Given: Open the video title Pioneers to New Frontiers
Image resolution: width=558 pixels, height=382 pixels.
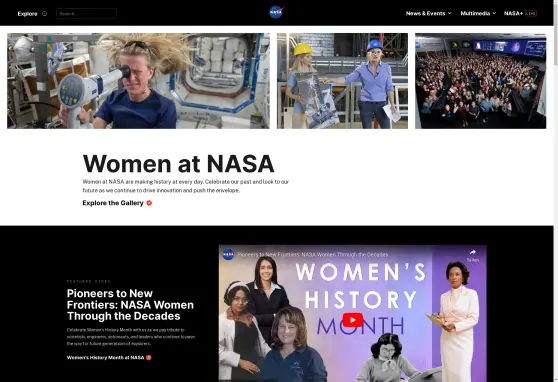Looking at the screenshot, I should click(x=312, y=255).
